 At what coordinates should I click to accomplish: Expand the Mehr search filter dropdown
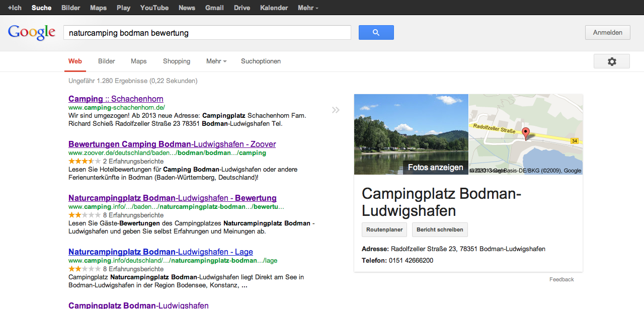pyautogui.click(x=216, y=61)
